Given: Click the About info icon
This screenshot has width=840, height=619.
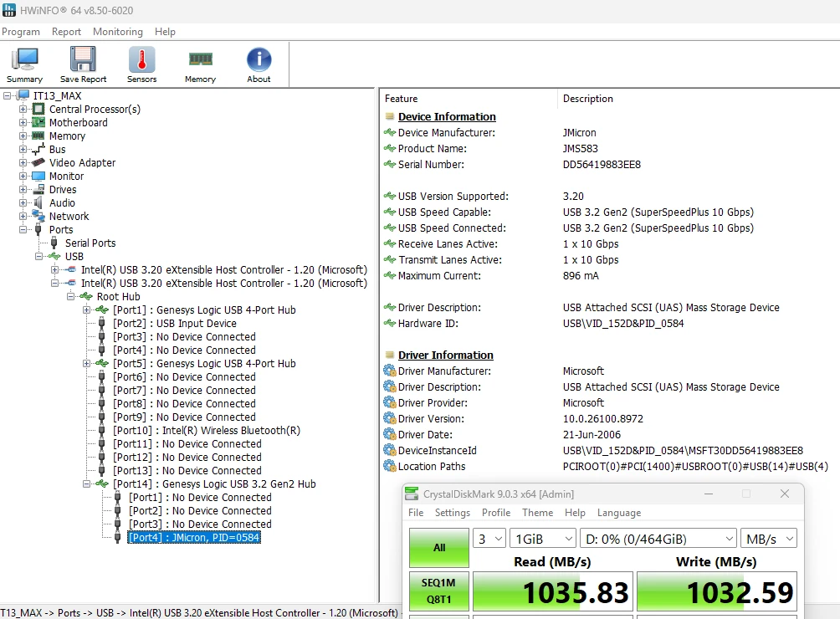Looking at the screenshot, I should 259,64.
